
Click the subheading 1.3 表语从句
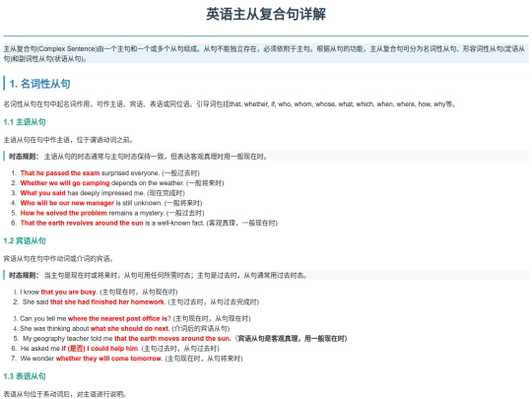click(25, 376)
